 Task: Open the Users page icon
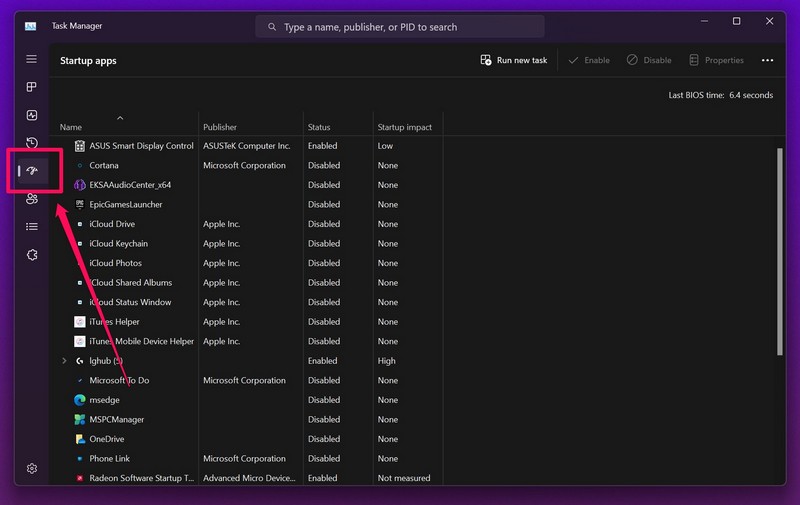pos(32,199)
